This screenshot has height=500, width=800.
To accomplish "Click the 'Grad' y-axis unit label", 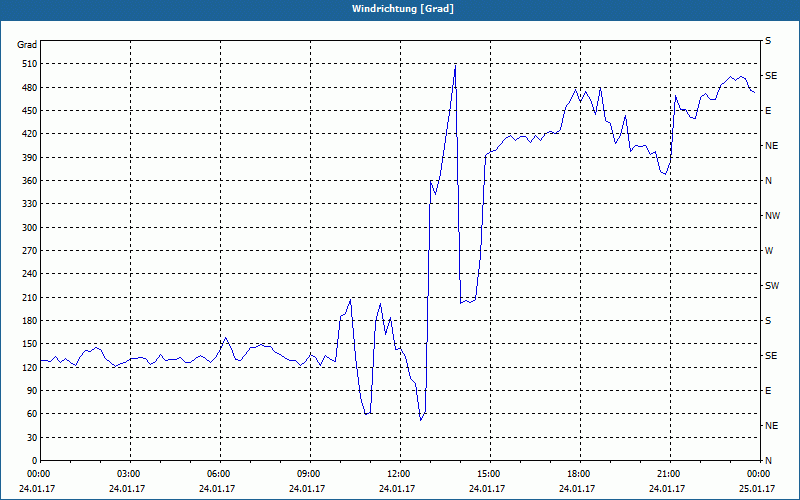I will click(27, 45).
